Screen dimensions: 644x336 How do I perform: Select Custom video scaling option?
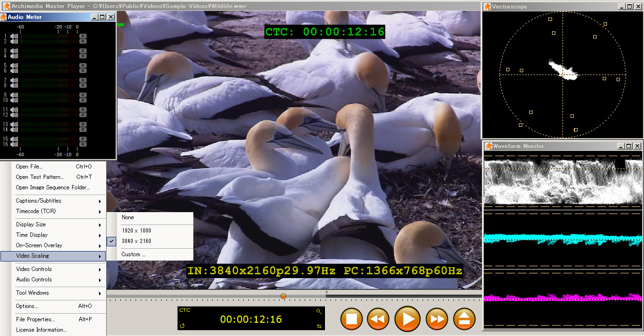click(133, 254)
